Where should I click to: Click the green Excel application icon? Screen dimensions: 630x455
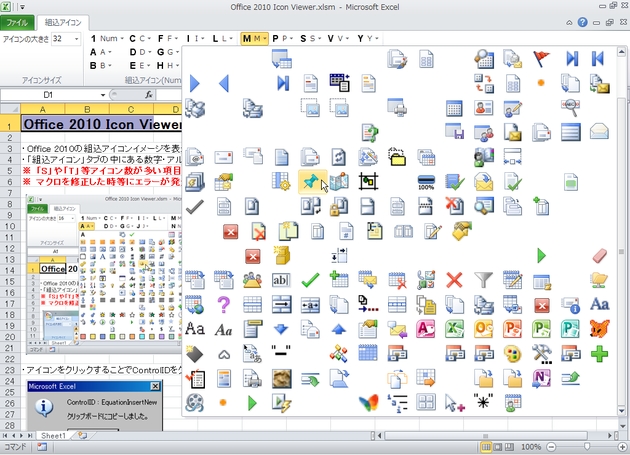pyautogui.click(x=454, y=329)
